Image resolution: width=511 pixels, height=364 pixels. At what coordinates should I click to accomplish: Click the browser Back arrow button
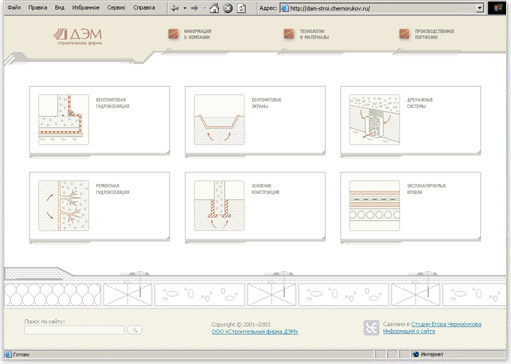coord(175,8)
